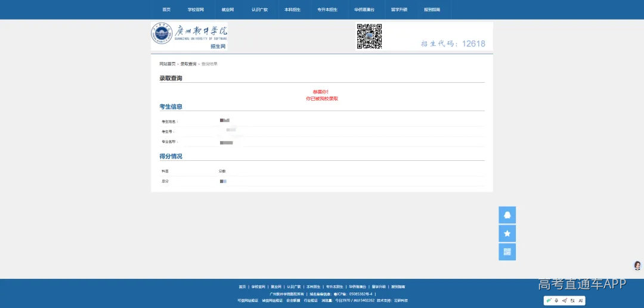644x308 pixels.
Task: Click the AI icon in floating toolbar
Action: pos(581,301)
